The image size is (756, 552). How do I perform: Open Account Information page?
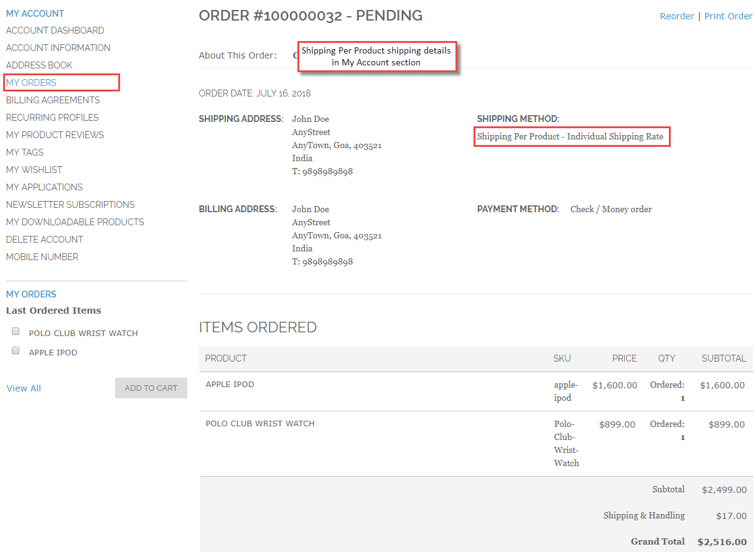pyautogui.click(x=58, y=48)
